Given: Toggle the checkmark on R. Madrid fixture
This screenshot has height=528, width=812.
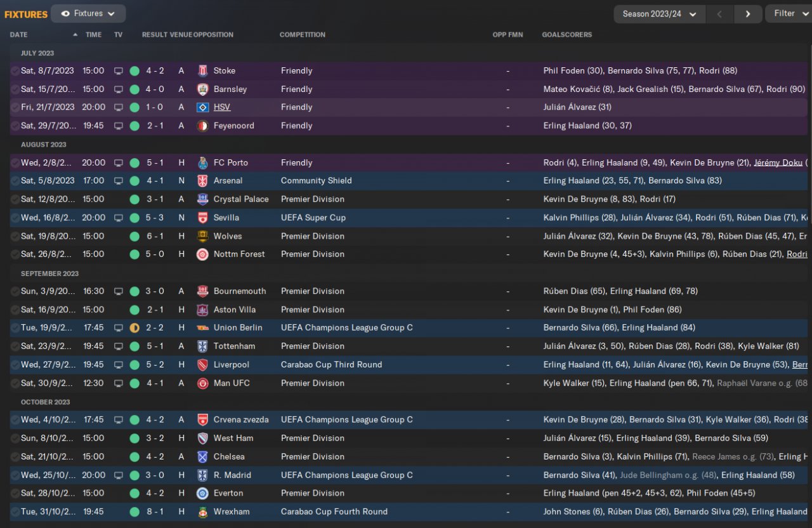Looking at the screenshot, I should point(15,475).
